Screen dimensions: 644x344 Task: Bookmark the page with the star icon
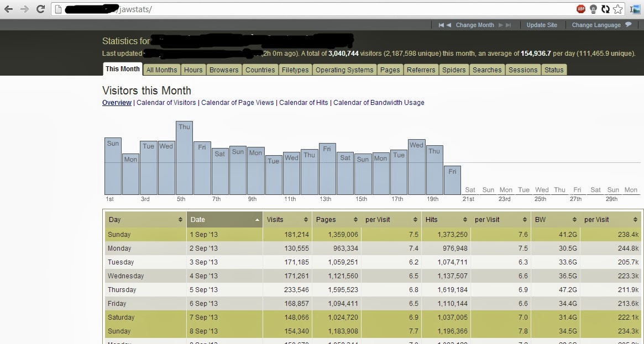click(x=618, y=8)
